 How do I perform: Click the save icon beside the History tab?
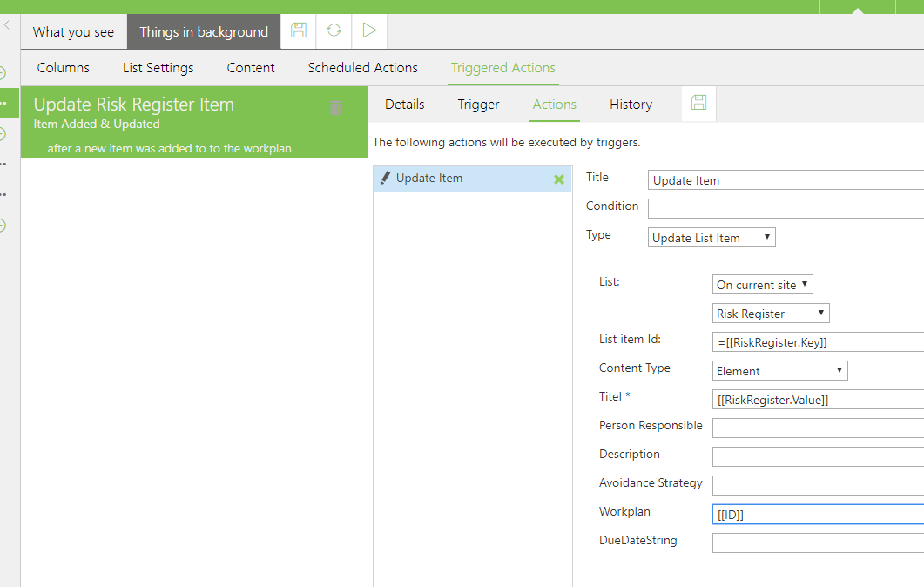coord(698,104)
